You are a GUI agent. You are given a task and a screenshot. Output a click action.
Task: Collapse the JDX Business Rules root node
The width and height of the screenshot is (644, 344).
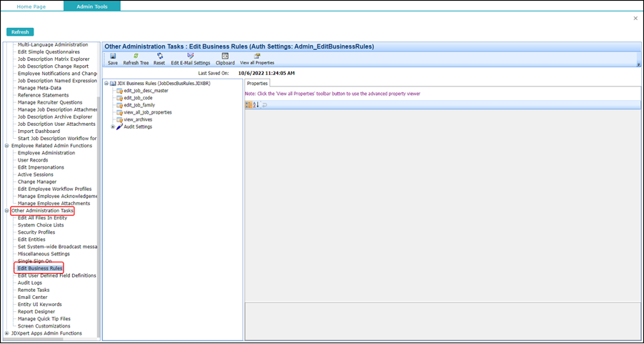coord(106,84)
